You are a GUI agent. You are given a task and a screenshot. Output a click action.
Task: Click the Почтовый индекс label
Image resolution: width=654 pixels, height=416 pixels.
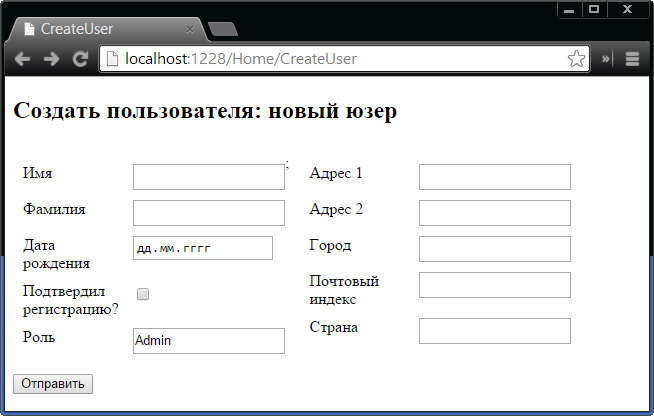click(x=344, y=290)
